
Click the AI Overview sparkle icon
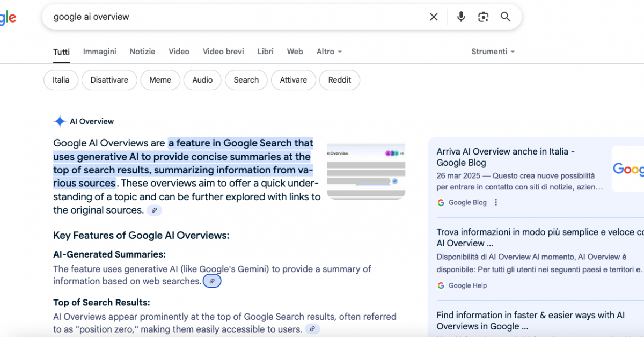(60, 121)
